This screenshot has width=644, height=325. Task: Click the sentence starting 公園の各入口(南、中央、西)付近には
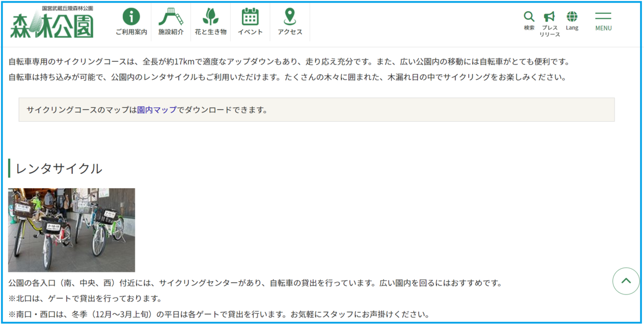(x=255, y=283)
